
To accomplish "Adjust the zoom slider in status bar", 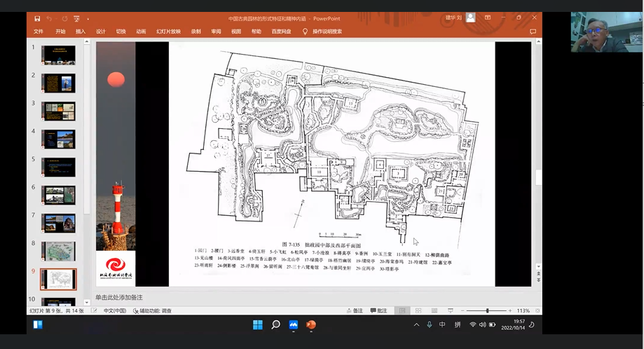I will click(487, 310).
